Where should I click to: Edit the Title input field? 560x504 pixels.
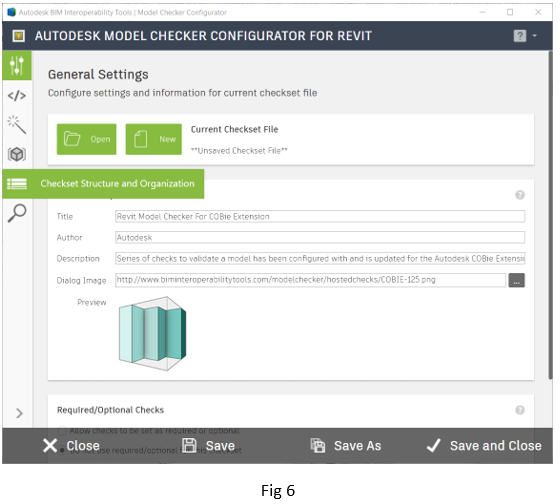[x=320, y=216]
